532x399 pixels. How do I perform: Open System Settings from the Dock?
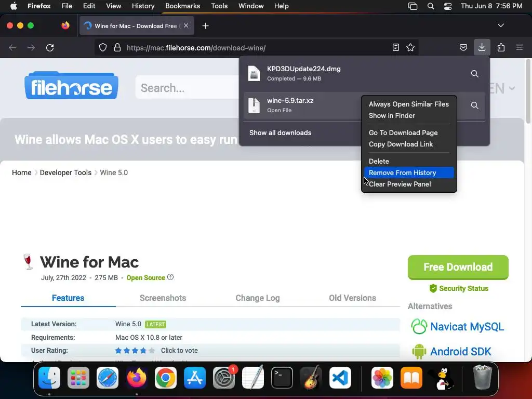point(224,378)
